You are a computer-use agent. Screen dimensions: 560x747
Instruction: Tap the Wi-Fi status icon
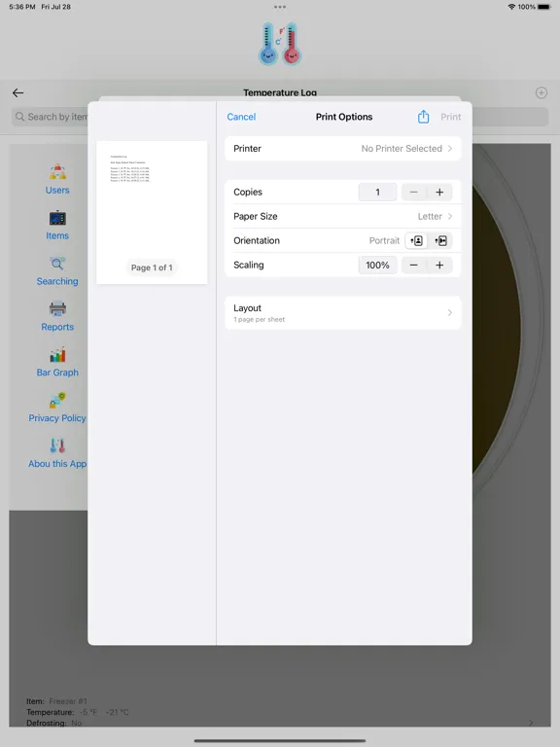(x=511, y=7)
